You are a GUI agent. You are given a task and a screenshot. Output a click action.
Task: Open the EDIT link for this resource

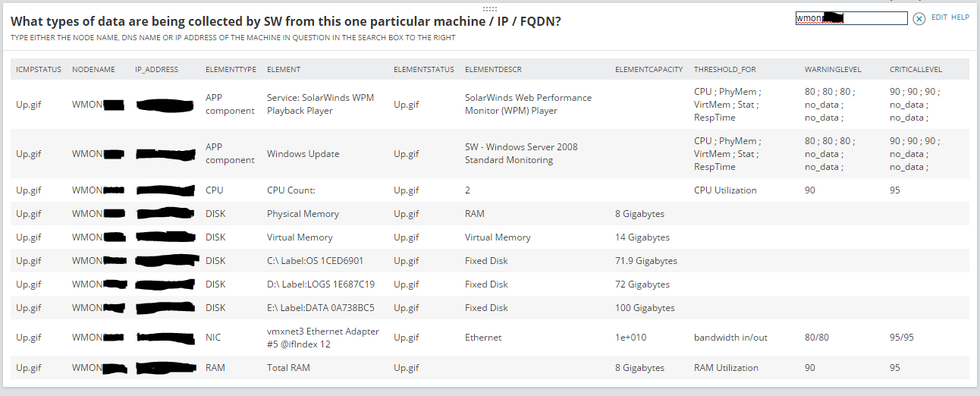click(x=939, y=17)
